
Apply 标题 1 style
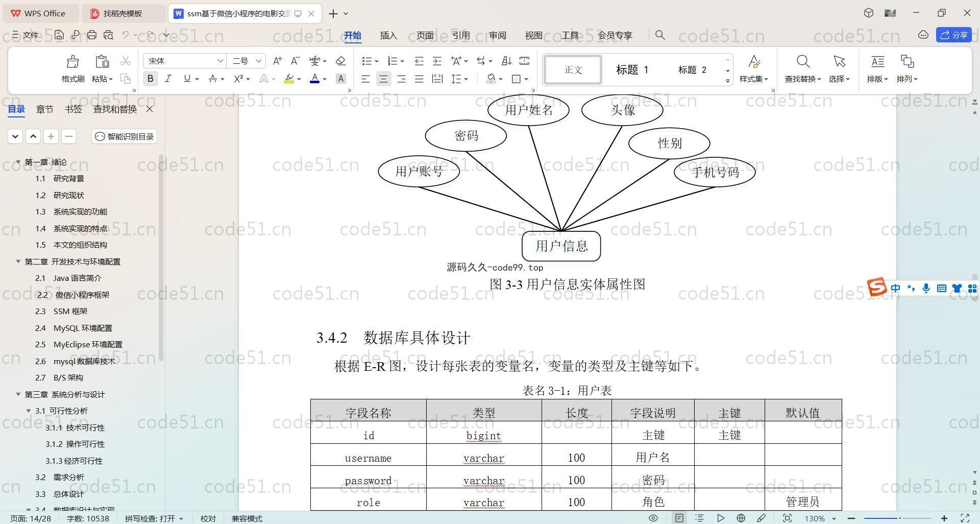632,69
